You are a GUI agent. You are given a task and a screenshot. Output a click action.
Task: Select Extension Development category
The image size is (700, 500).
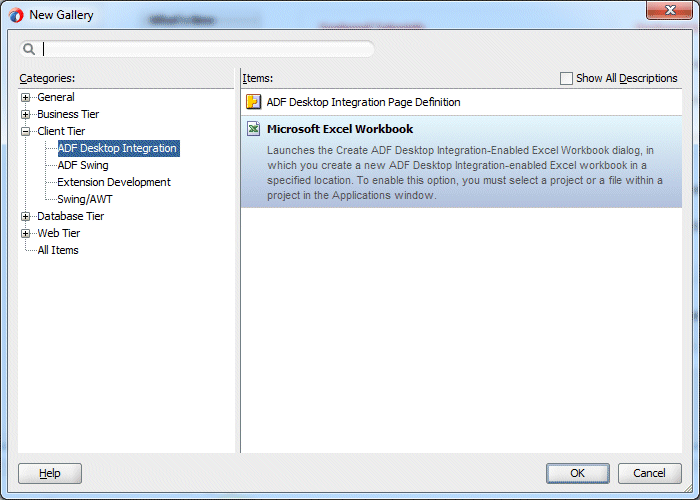pyautogui.click(x=114, y=182)
